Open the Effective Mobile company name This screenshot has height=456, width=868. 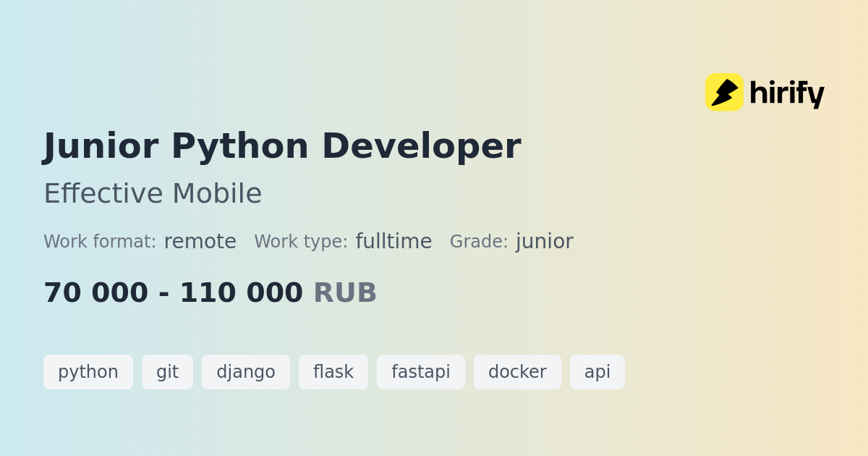[153, 193]
